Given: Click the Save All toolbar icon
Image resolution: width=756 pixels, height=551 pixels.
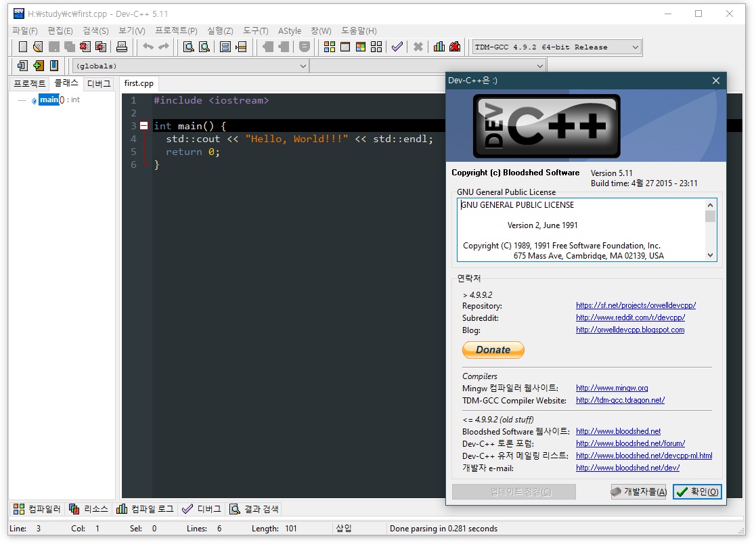Looking at the screenshot, I should [70, 47].
